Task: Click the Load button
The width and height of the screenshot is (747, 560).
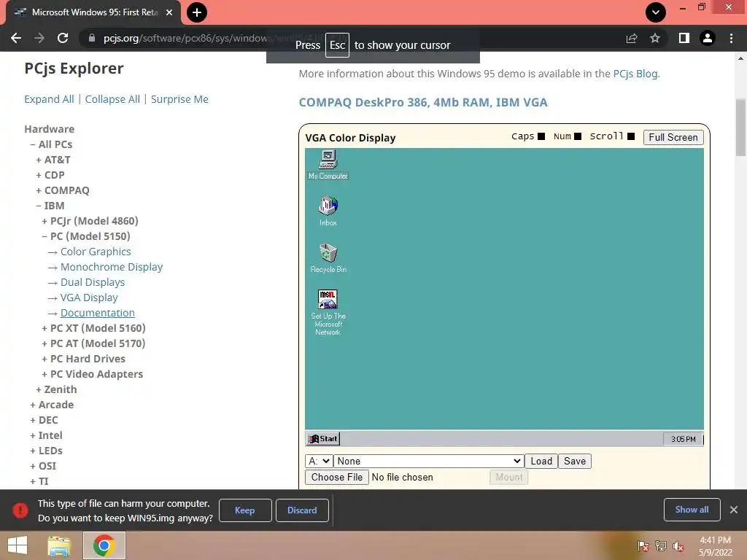Action: click(541, 461)
